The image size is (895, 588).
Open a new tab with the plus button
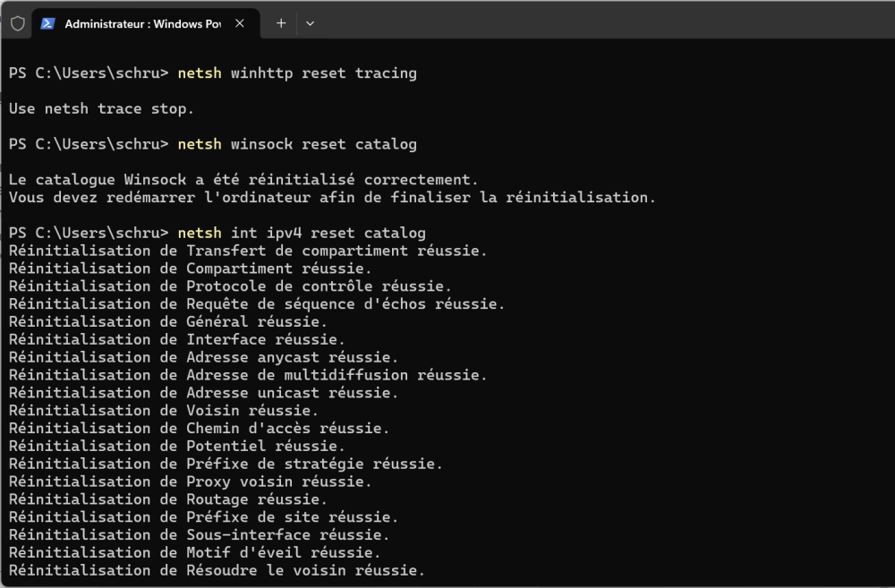point(281,23)
